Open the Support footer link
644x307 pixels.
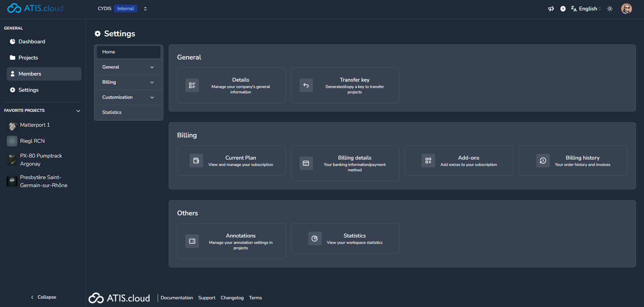(x=207, y=298)
